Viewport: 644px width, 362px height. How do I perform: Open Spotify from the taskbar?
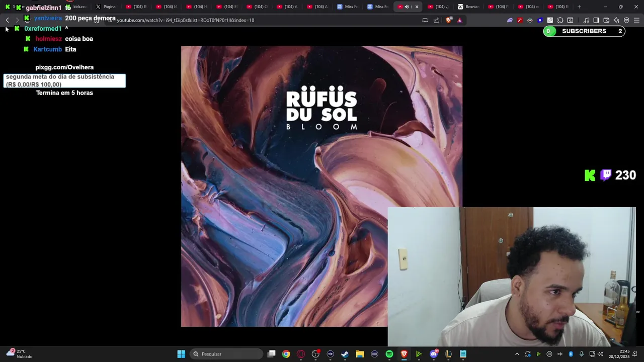(389, 354)
